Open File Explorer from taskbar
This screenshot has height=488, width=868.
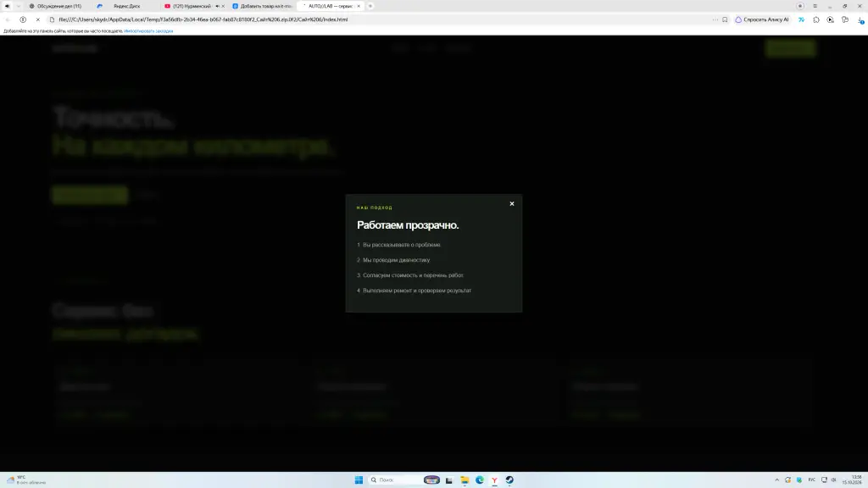tap(465, 480)
